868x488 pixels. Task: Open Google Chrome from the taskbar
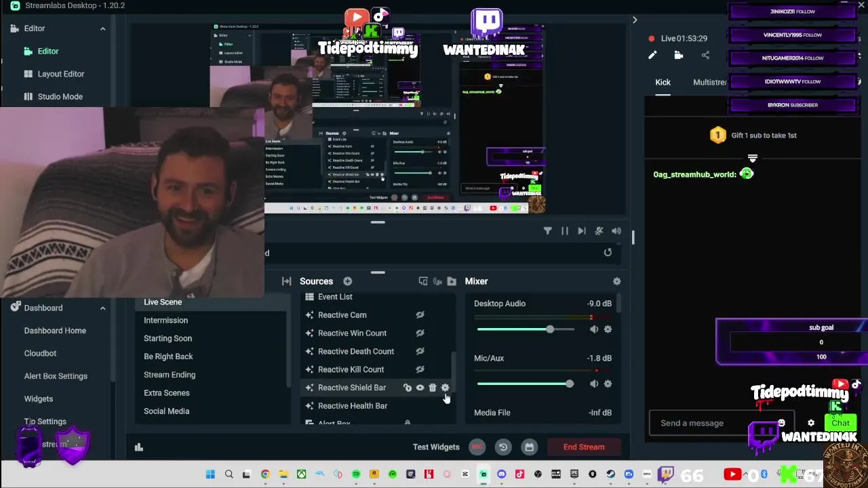pos(265,474)
